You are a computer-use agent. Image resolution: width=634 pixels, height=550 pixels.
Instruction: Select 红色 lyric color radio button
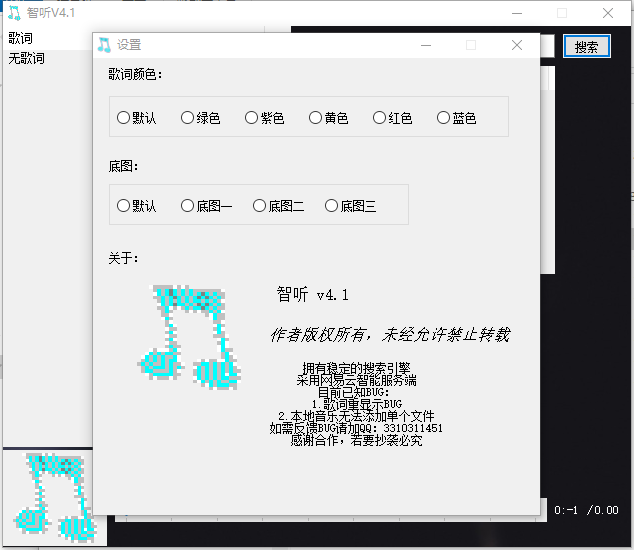tap(380, 118)
